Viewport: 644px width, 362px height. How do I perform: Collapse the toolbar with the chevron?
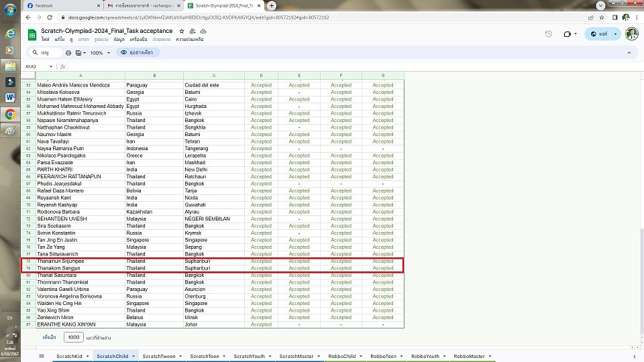point(629,52)
